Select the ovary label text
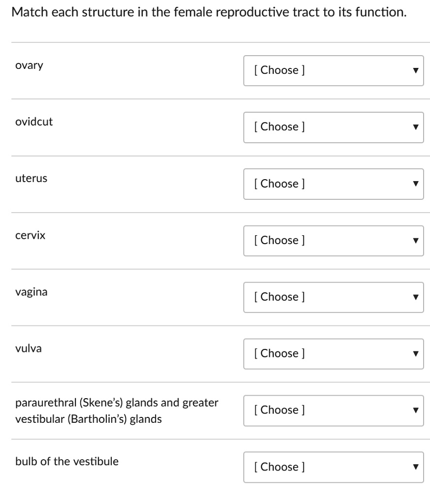The height and width of the screenshot is (504, 430). pyautogui.click(x=29, y=65)
